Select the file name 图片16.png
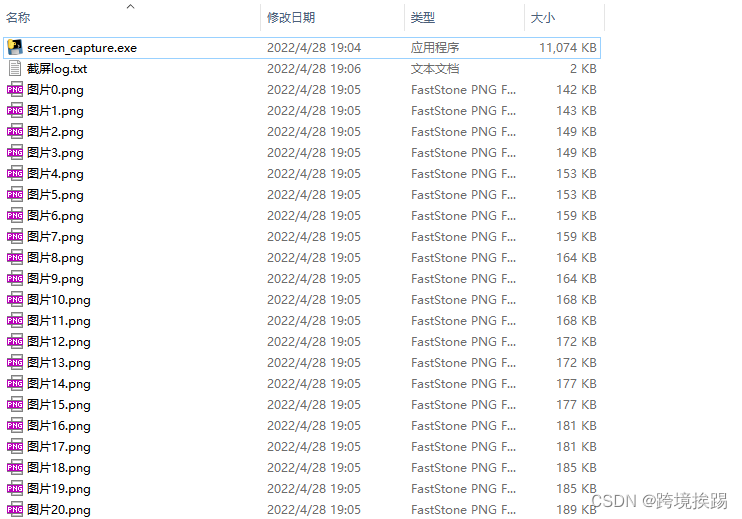The image size is (742, 519). pyautogui.click(x=59, y=426)
